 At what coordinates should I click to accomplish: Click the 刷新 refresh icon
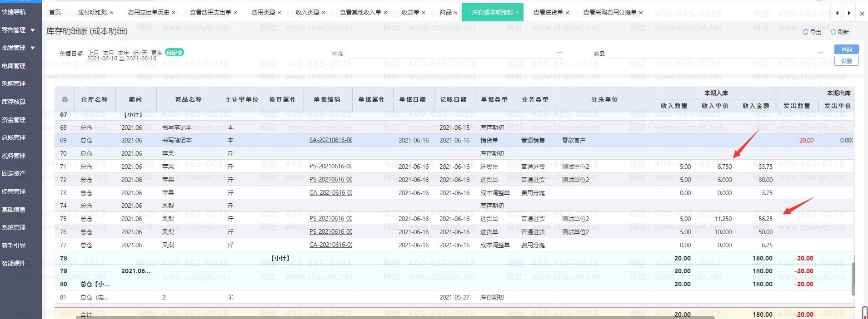pyautogui.click(x=833, y=32)
